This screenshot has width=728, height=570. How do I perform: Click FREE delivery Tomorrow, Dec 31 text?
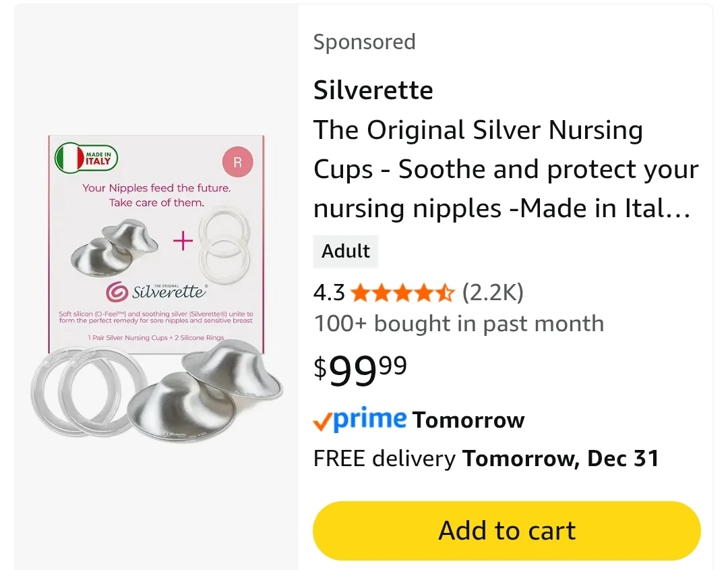point(485,459)
